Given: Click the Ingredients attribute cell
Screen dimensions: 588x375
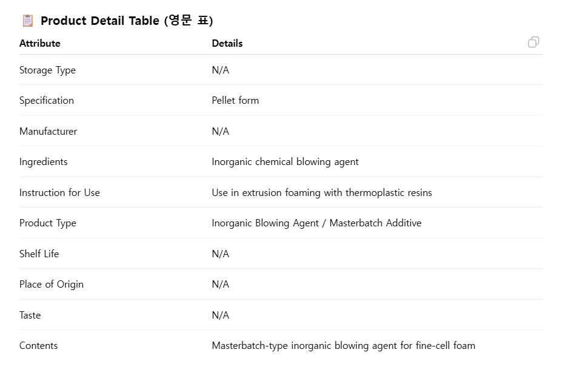Looking at the screenshot, I should click(44, 162).
